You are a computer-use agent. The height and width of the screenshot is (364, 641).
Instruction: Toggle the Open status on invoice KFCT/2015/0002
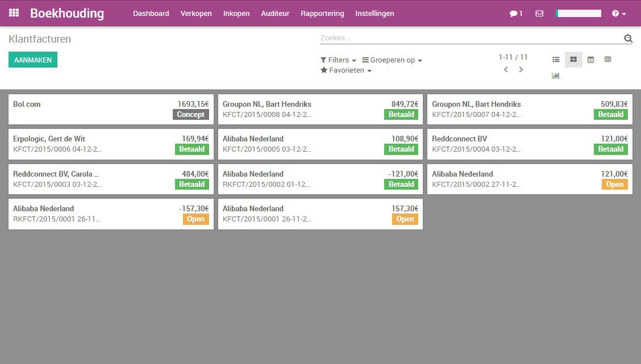pyautogui.click(x=614, y=184)
